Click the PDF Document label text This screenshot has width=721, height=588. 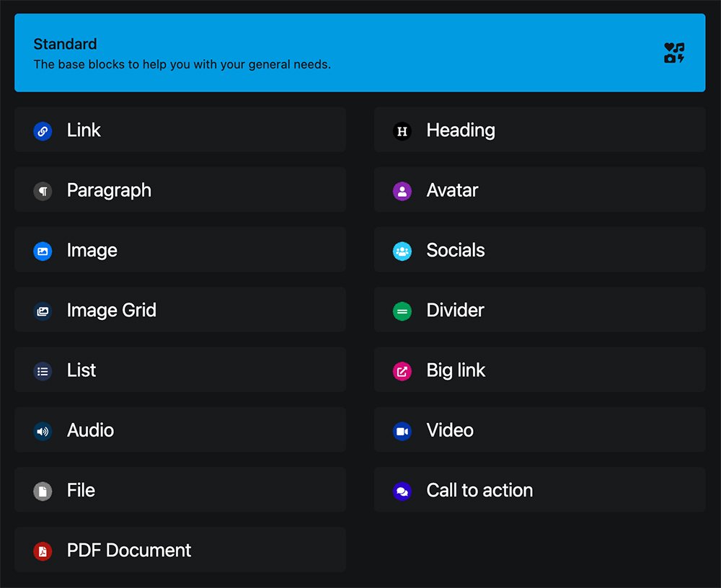(x=129, y=551)
